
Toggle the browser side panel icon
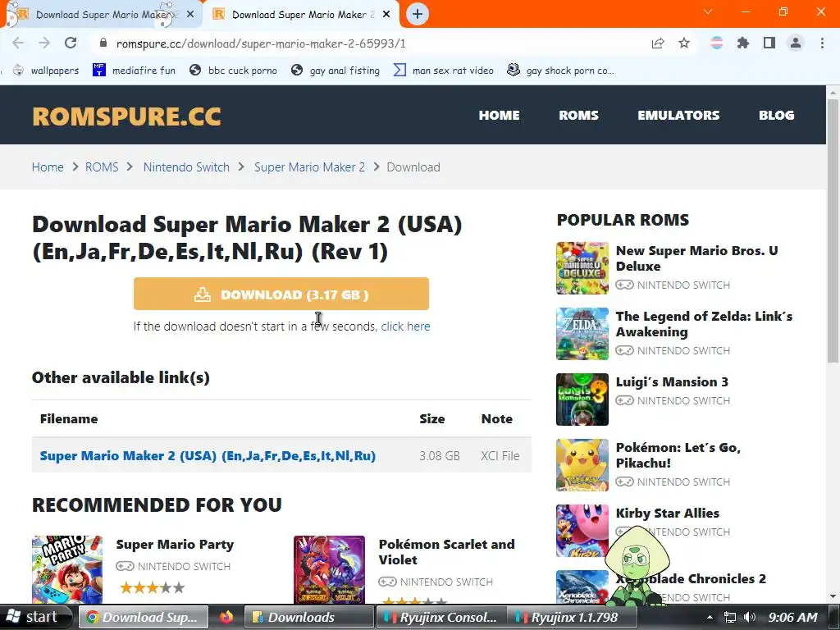pos(769,43)
